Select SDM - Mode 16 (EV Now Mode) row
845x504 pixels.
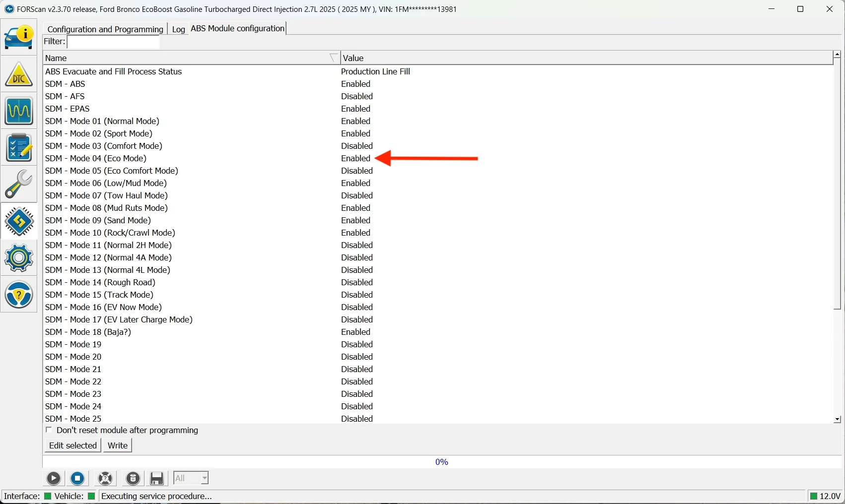pos(438,307)
